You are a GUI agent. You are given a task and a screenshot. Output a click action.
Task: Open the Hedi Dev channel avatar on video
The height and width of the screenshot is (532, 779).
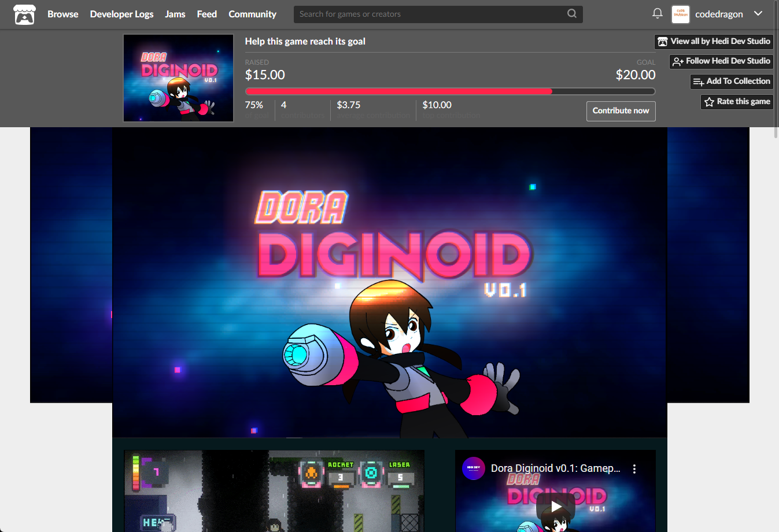pyautogui.click(x=474, y=468)
